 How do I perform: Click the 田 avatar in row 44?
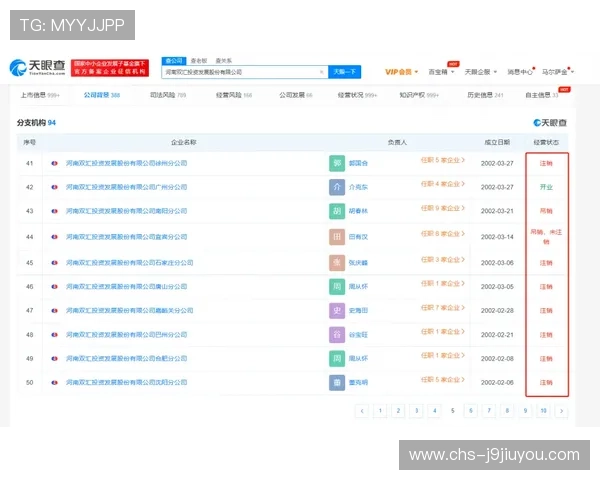pos(337,237)
